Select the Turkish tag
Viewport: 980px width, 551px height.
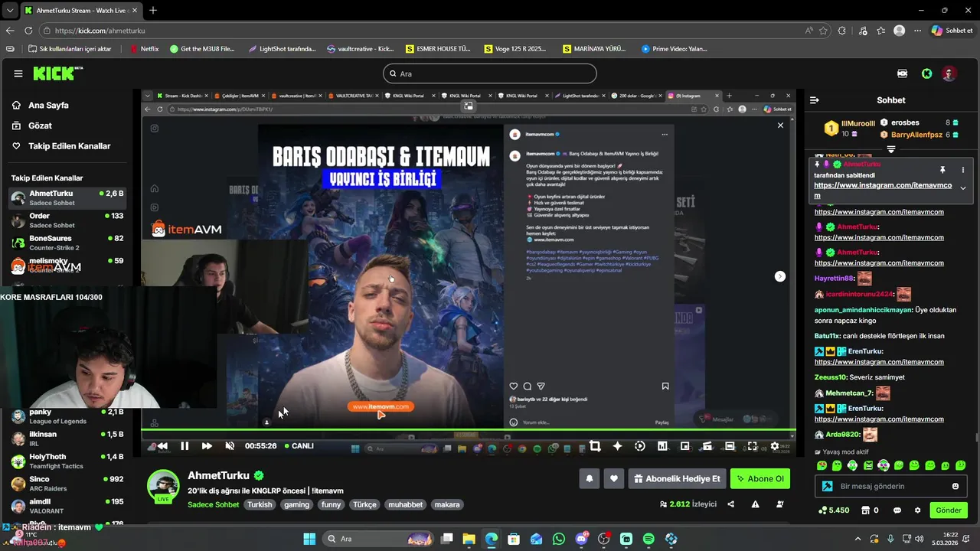pos(260,504)
